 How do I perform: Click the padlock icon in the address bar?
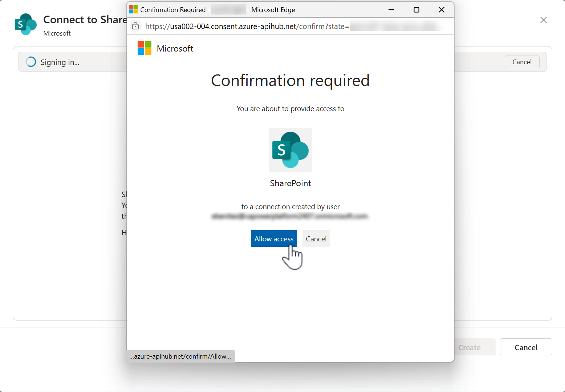(135, 26)
